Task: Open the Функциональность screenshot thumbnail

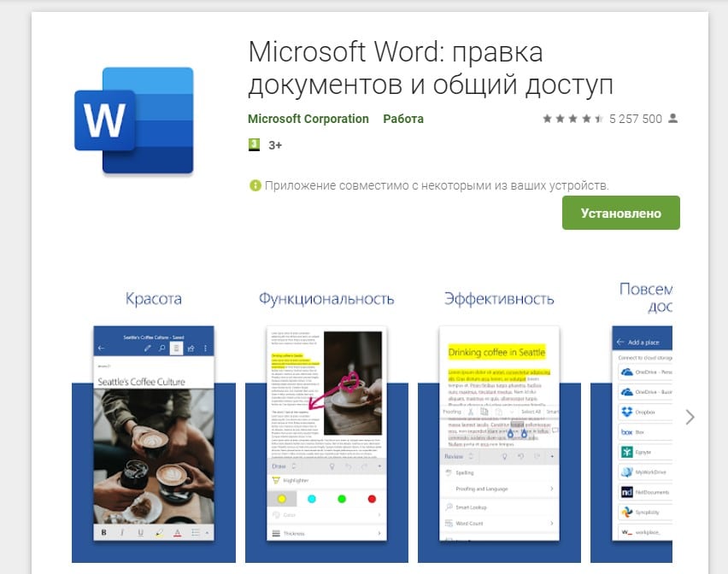Action: [x=327, y=423]
